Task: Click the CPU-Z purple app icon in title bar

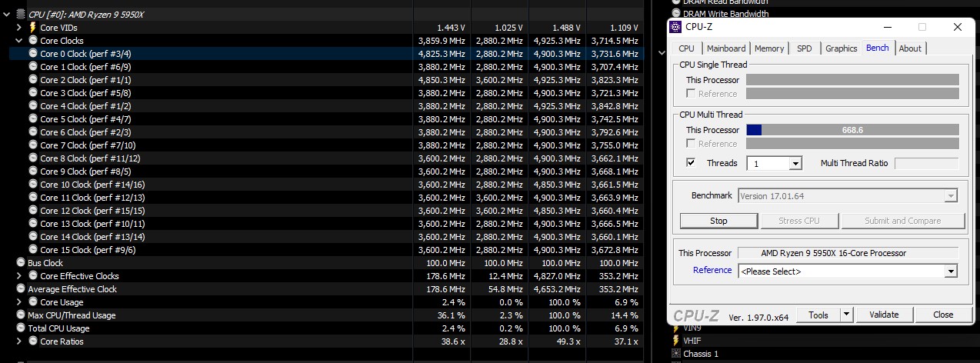Action: [x=675, y=27]
